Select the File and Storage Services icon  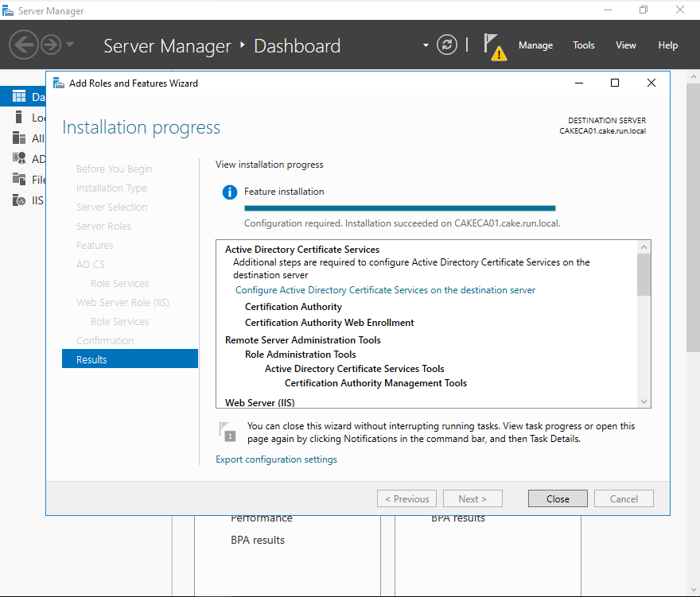19,179
